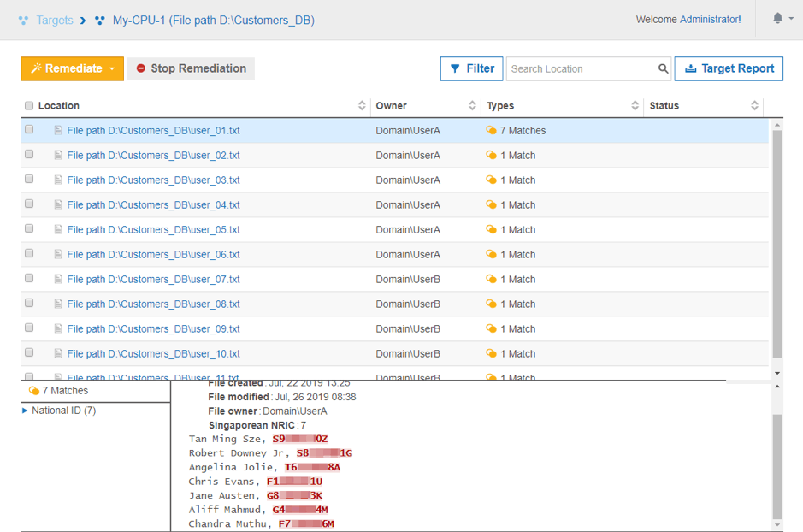This screenshot has width=803, height=532.
Task: Click the sort arrows on Location column
Action: pyautogui.click(x=362, y=106)
